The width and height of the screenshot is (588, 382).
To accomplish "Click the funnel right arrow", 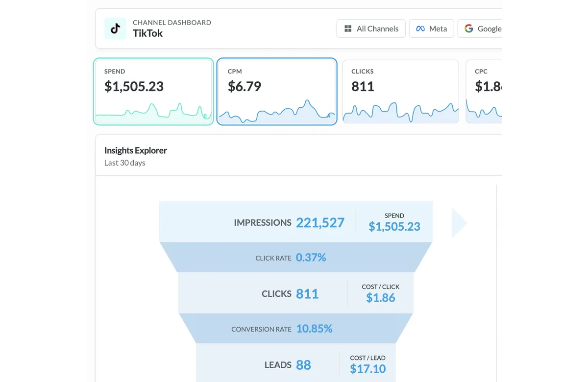I will tap(459, 223).
